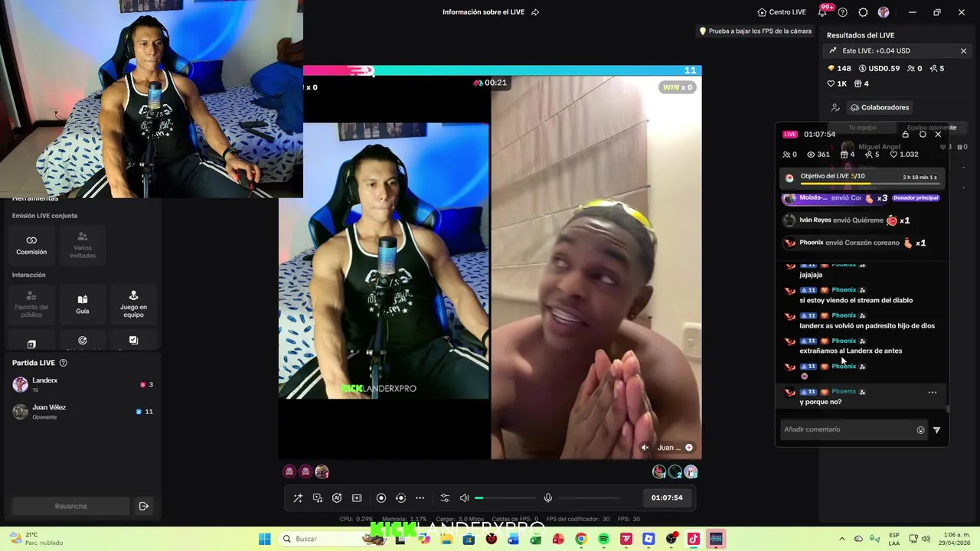Close the chat overlay window
The height and width of the screenshot is (551, 980).
pos(938,134)
